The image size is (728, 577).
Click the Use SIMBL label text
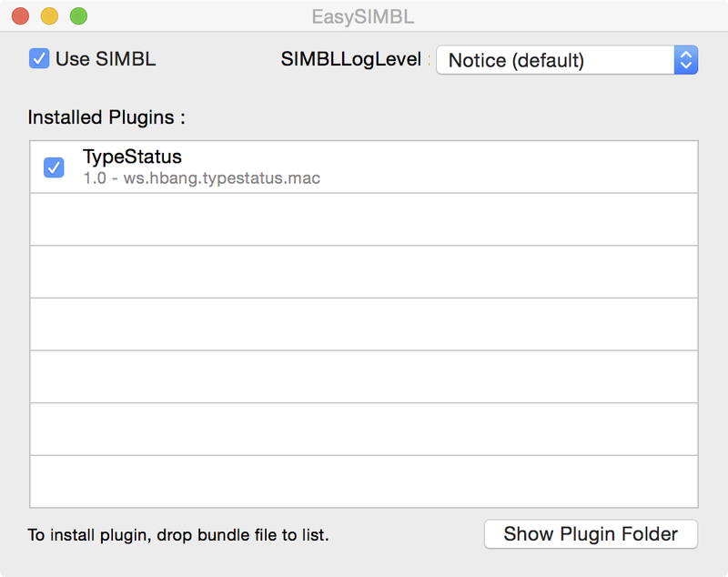tap(106, 59)
